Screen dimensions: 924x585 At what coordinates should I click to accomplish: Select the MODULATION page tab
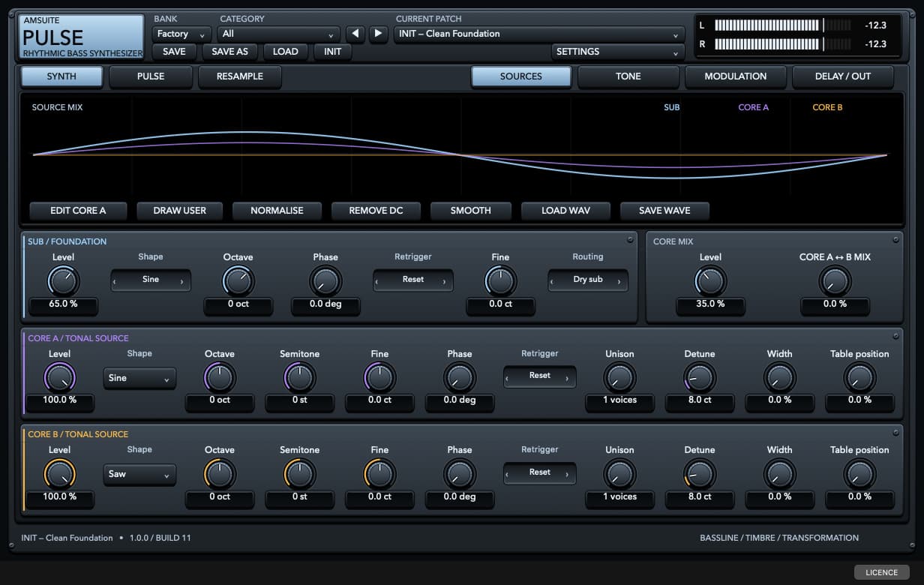pos(736,76)
